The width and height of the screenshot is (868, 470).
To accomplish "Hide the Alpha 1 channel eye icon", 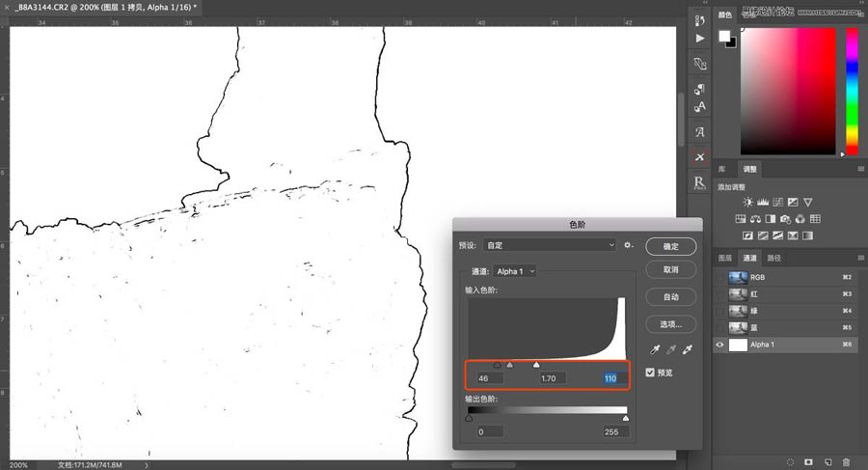I will (x=719, y=345).
